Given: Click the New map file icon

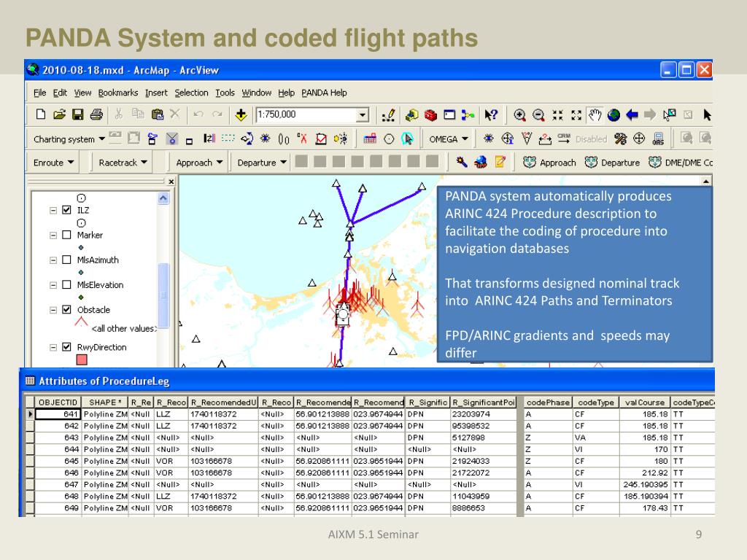Looking at the screenshot, I should [41, 114].
